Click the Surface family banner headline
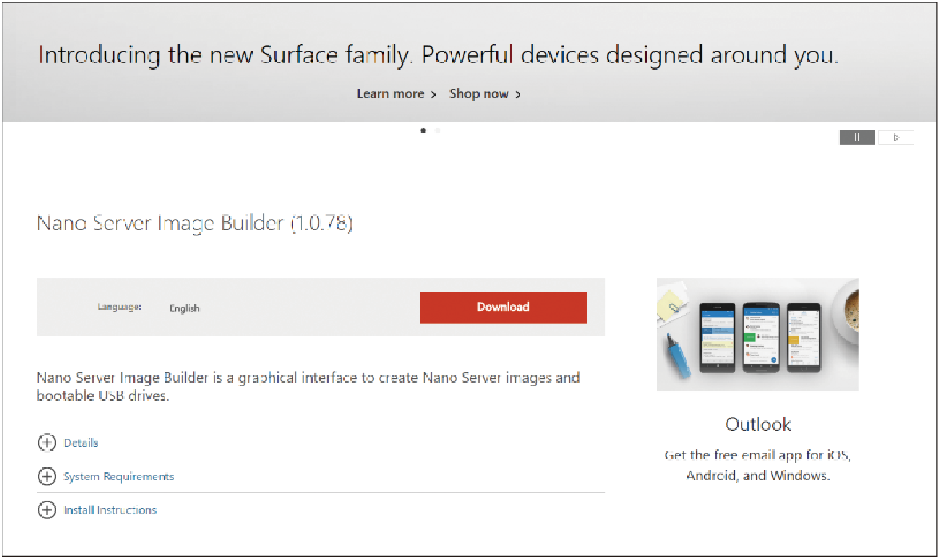940x560 pixels. point(438,55)
